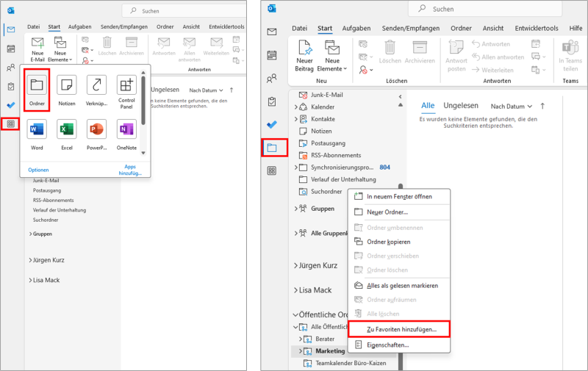The width and height of the screenshot is (588, 371).
Task: Reverse sort order arrow in right window
Action: pyautogui.click(x=542, y=107)
